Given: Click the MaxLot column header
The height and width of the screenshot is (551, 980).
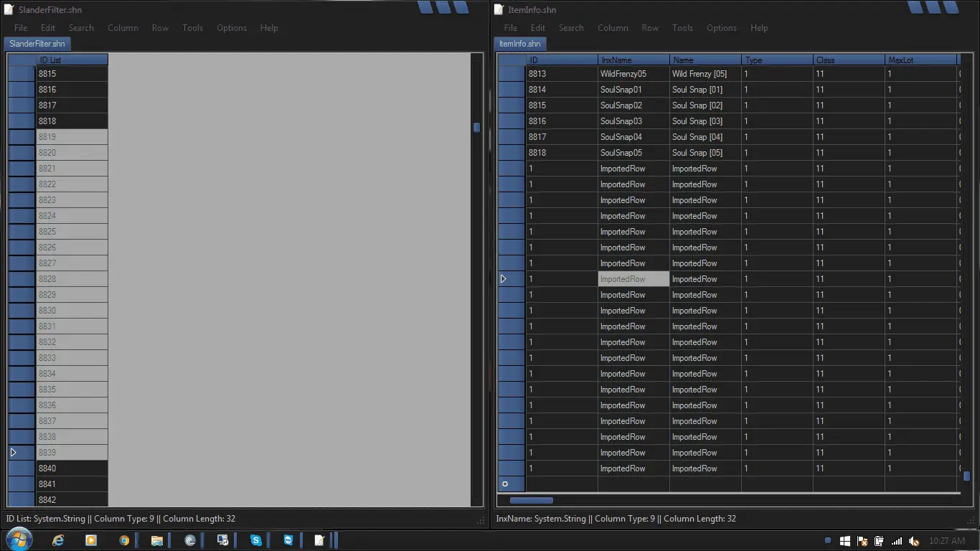Looking at the screenshot, I should pyautogui.click(x=920, y=60).
